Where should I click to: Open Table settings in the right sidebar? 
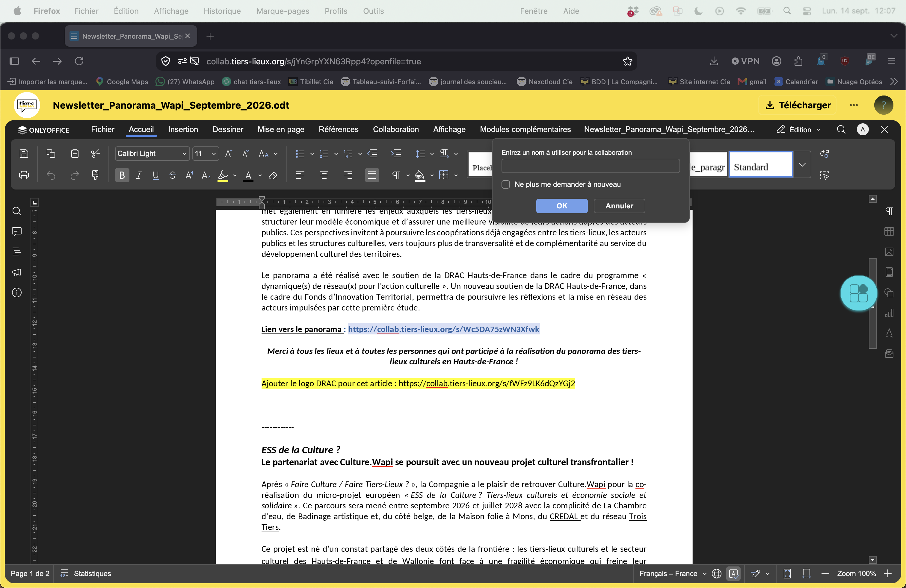[889, 231]
